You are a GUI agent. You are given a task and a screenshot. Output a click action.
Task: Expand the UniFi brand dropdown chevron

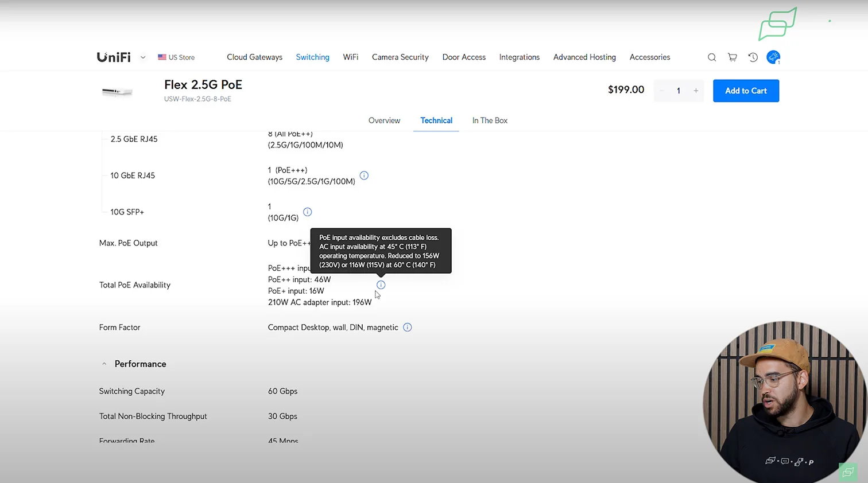(x=143, y=57)
